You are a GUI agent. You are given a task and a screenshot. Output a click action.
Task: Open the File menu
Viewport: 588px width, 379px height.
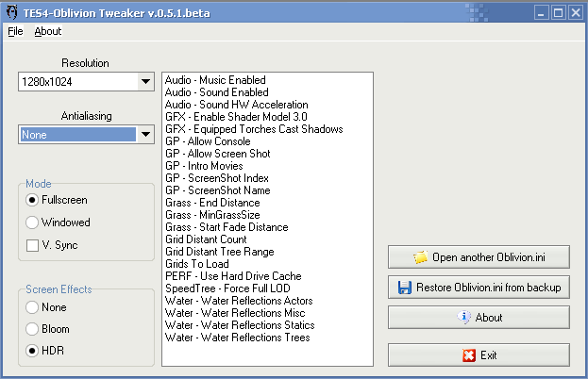pyautogui.click(x=15, y=31)
